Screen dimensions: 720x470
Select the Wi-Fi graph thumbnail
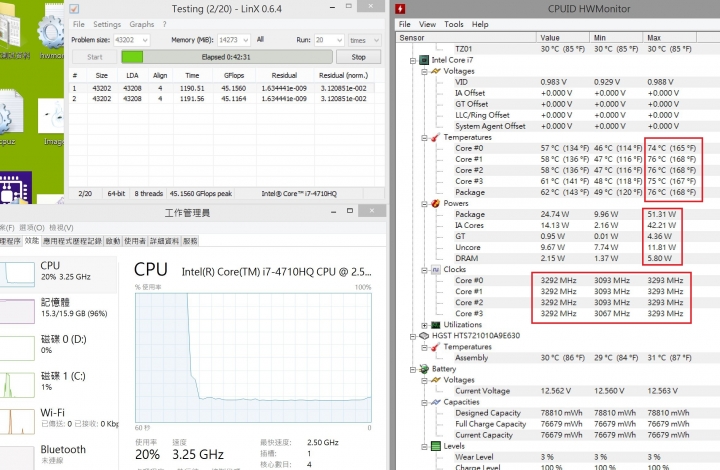click(x=17, y=421)
